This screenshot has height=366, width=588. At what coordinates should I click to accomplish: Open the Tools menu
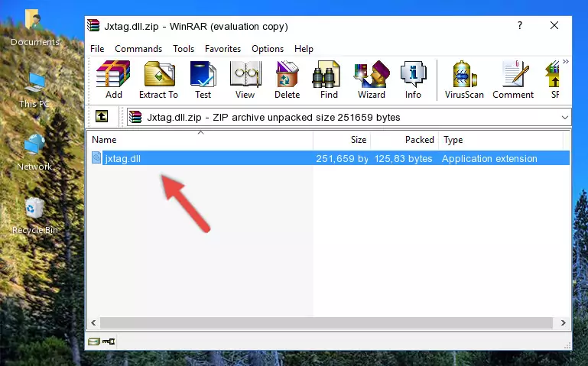click(x=184, y=49)
